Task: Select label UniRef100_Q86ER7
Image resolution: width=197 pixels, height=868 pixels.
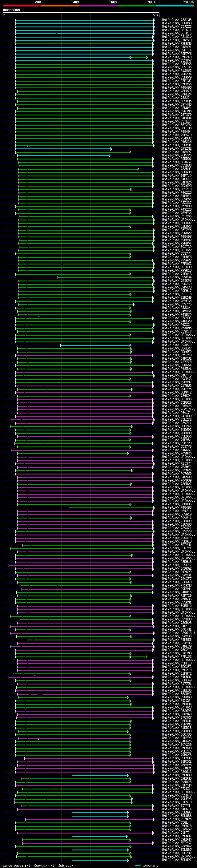Action: [x=177, y=349]
